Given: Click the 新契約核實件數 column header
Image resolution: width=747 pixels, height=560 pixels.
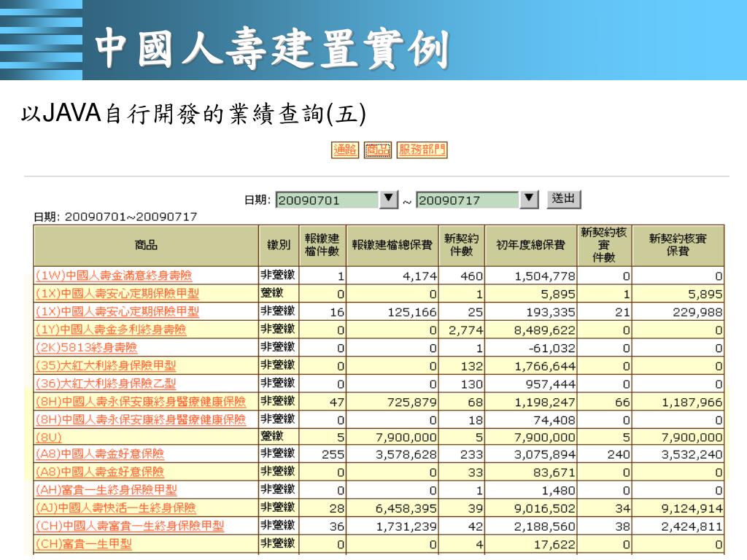Looking at the screenshot, I should tap(603, 245).
